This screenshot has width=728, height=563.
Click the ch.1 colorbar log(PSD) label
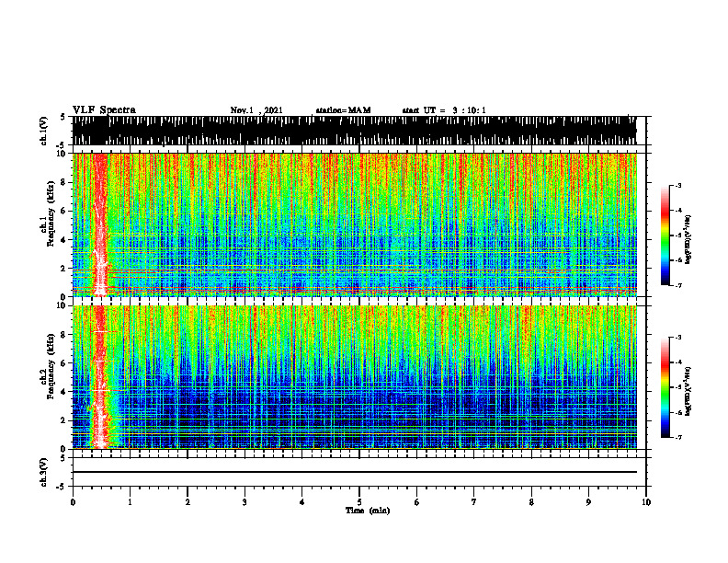point(688,240)
